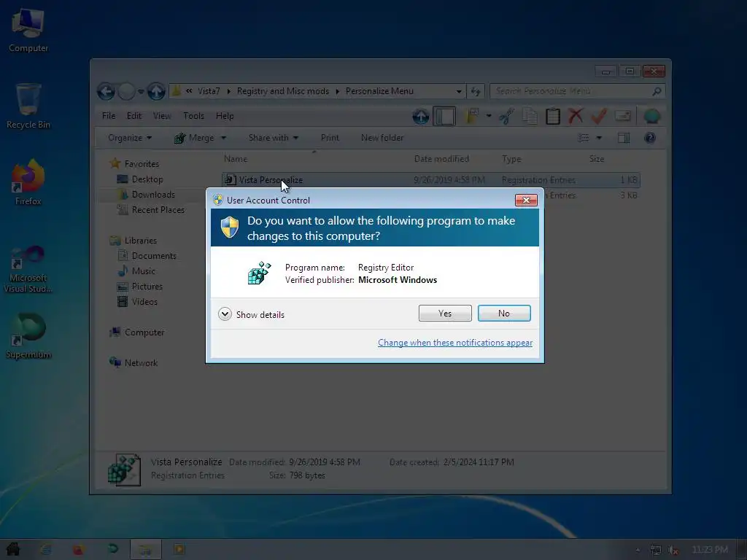Click the Up folder button next to address bar
The width and height of the screenshot is (747, 560).
[x=156, y=91]
